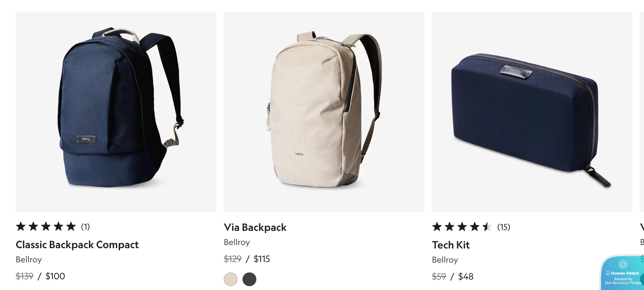Click the five-star rating for Classic Backpack Compact

tap(46, 226)
